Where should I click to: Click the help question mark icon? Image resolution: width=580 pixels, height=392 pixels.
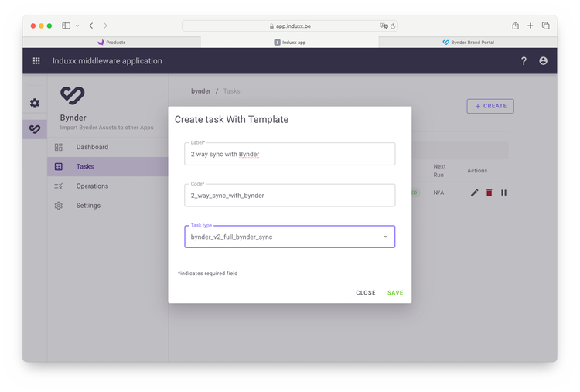click(524, 61)
